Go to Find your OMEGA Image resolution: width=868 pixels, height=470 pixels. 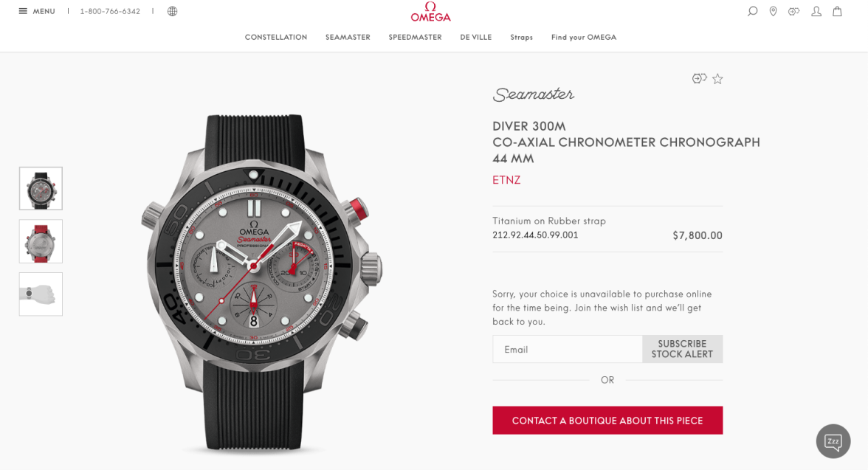point(583,37)
